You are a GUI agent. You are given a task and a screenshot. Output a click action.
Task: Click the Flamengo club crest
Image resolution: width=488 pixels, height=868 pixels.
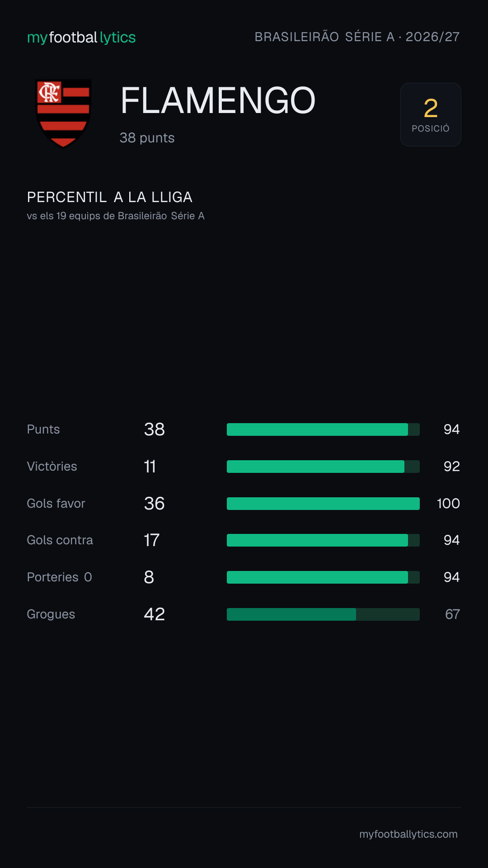click(x=63, y=114)
